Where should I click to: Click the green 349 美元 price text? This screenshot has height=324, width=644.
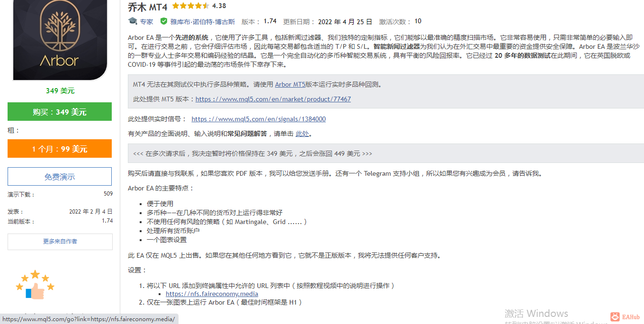tap(60, 91)
